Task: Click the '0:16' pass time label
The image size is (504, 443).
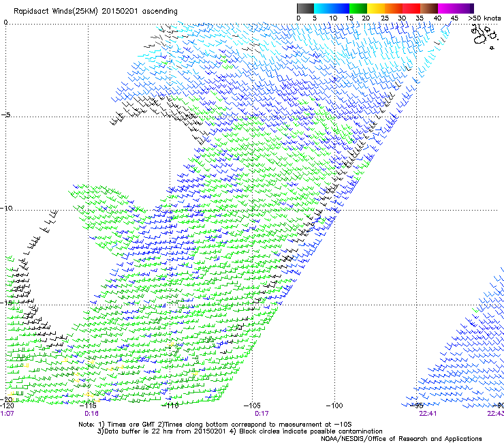Action: click(92, 414)
